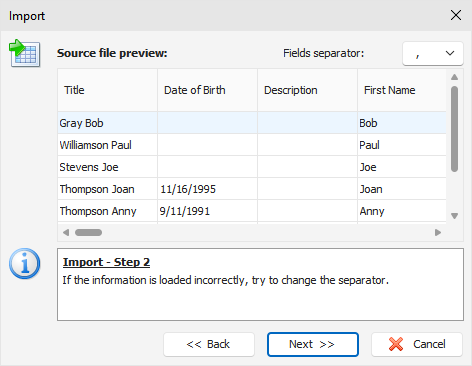This screenshot has width=472, height=366.
Task: Close the Import dialog window
Action: coord(456,15)
